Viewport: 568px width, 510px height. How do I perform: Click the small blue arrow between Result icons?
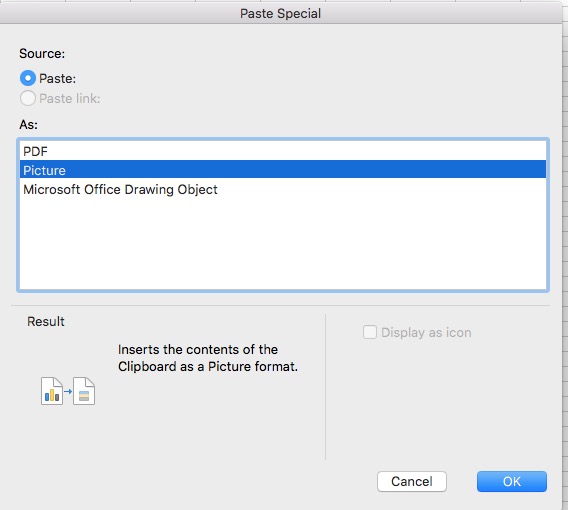point(68,391)
